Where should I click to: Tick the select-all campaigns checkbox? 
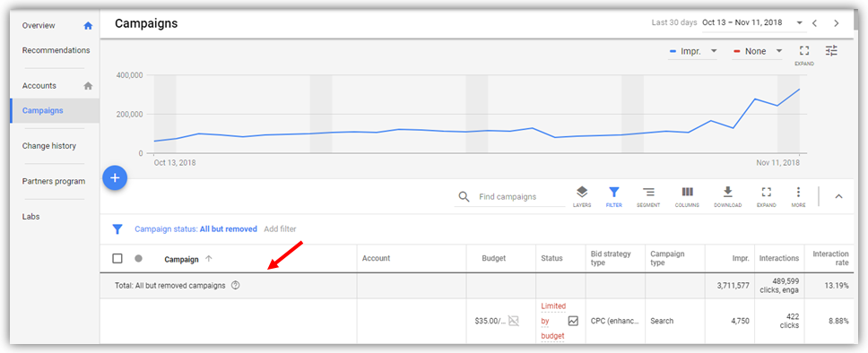(x=117, y=258)
